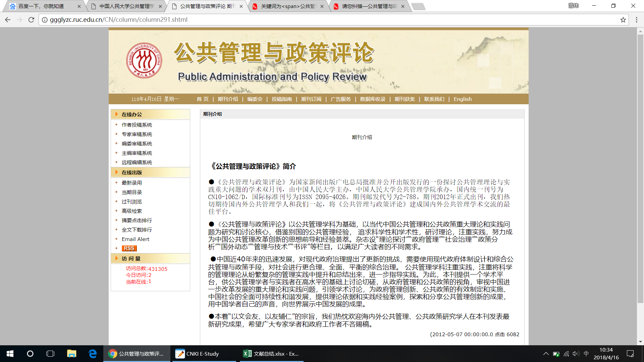This screenshot has width=644, height=362.
Task: Bookmark page with star icon
Action: pyautogui.click(x=623, y=20)
